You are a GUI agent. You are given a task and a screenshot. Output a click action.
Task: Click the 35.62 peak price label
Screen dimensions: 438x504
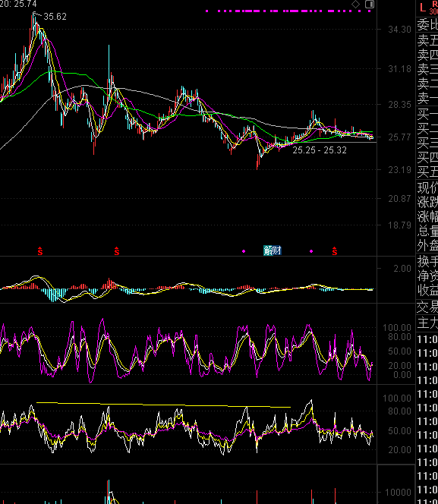(x=55, y=17)
